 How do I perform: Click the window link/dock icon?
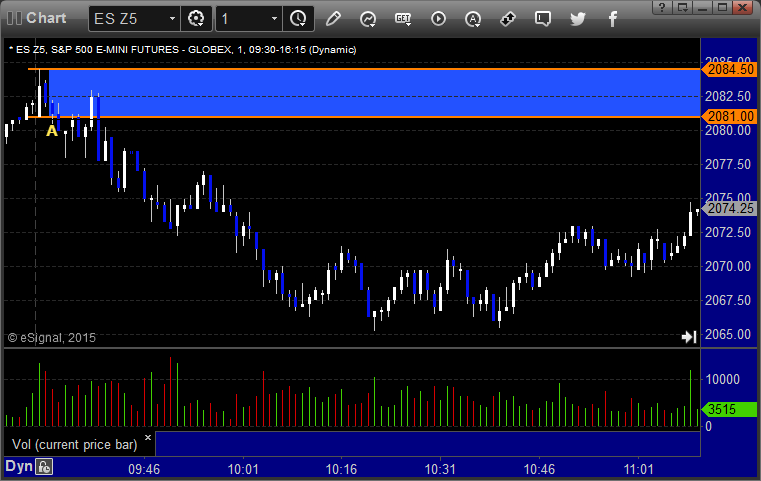click(683, 7)
